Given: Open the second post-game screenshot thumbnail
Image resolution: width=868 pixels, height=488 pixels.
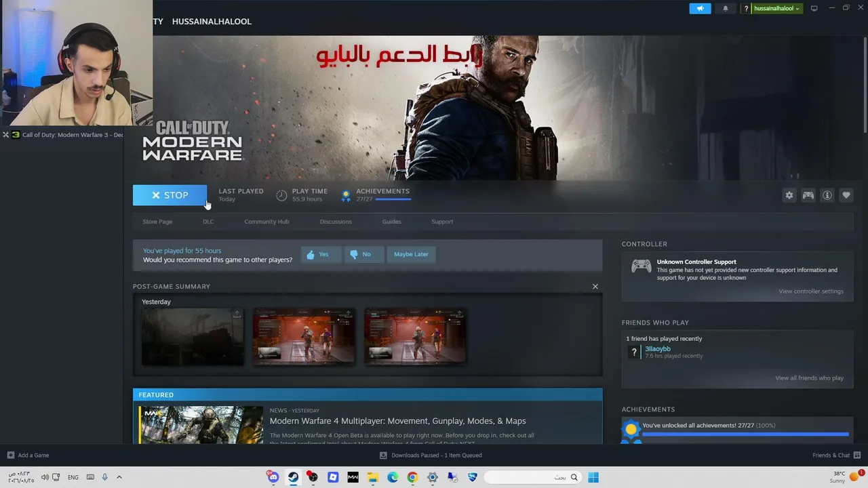Looking at the screenshot, I should 304,337.
